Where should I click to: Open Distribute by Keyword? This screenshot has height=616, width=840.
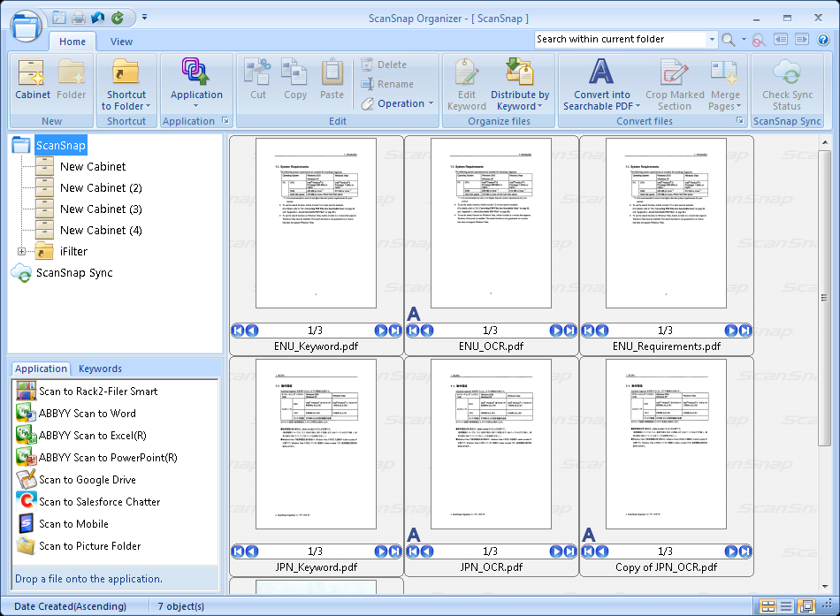(x=519, y=85)
